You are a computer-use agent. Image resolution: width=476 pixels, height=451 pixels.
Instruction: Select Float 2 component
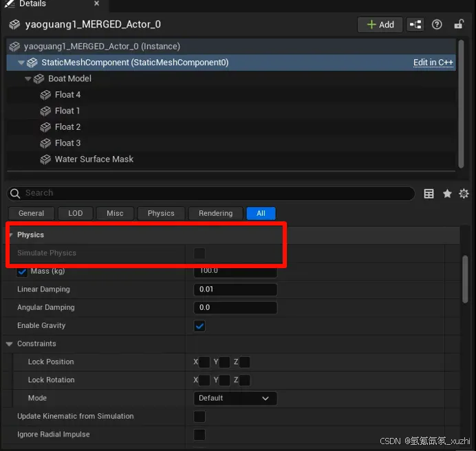coord(67,127)
